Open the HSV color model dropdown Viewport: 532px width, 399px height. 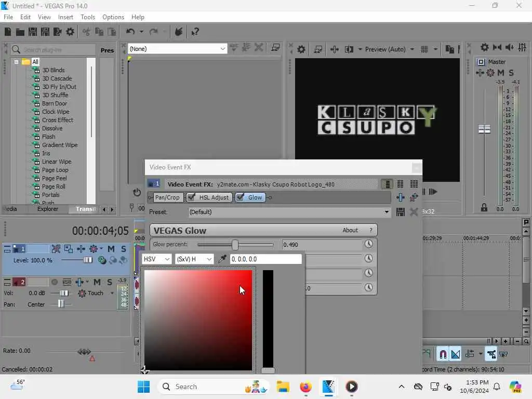pyautogui.click(x=156, y=259)
